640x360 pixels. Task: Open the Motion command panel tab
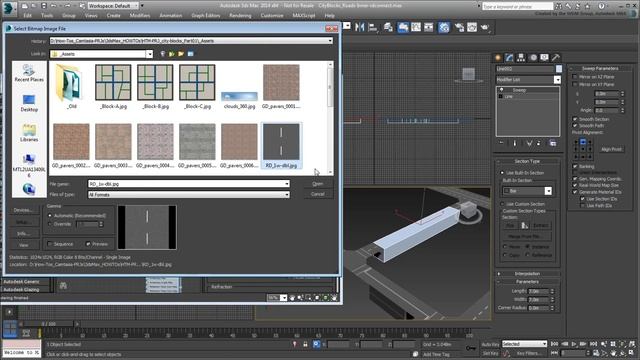[x=533, y=58]
